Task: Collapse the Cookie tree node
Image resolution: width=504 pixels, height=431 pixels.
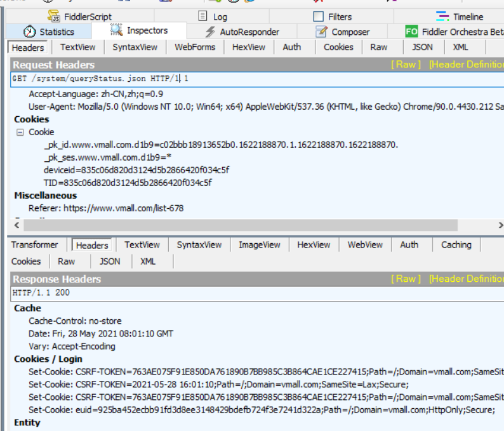Action: (20, 132)
